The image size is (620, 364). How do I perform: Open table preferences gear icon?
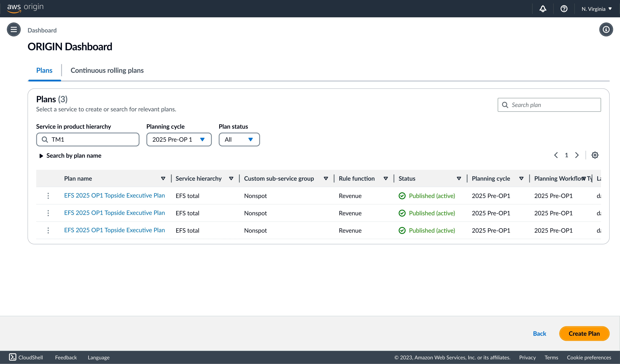point(595,155)
